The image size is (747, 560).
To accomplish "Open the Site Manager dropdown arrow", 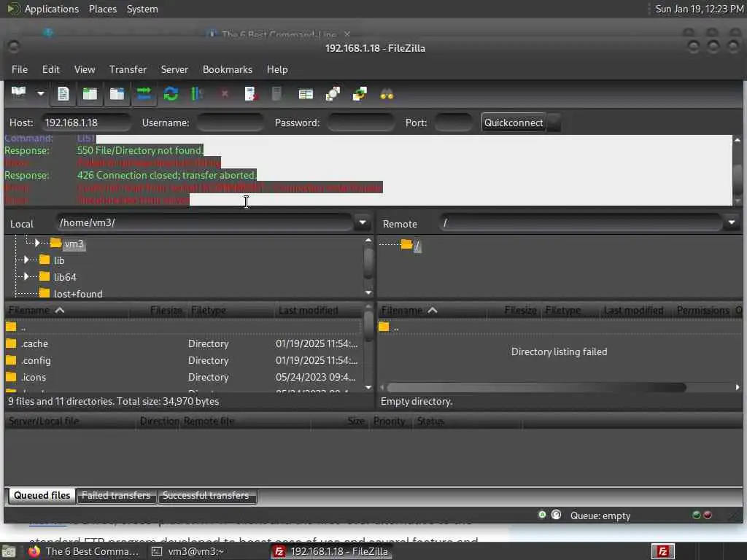I will 41,93.
